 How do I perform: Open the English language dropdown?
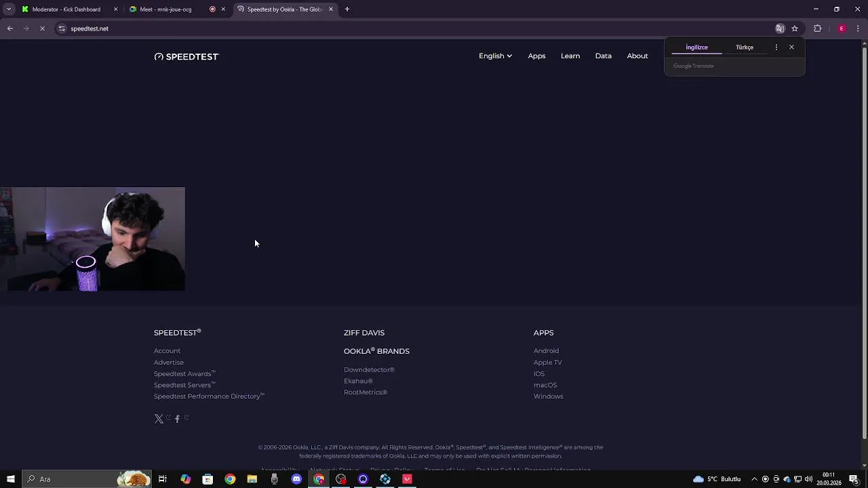[x=495, y=56]
